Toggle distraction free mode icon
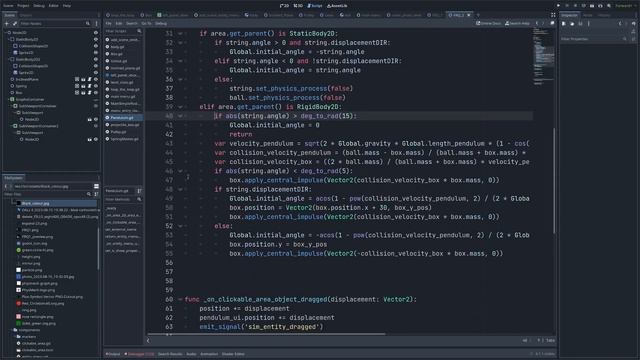The height and width of the screenshot is (360, 640). 553,15
